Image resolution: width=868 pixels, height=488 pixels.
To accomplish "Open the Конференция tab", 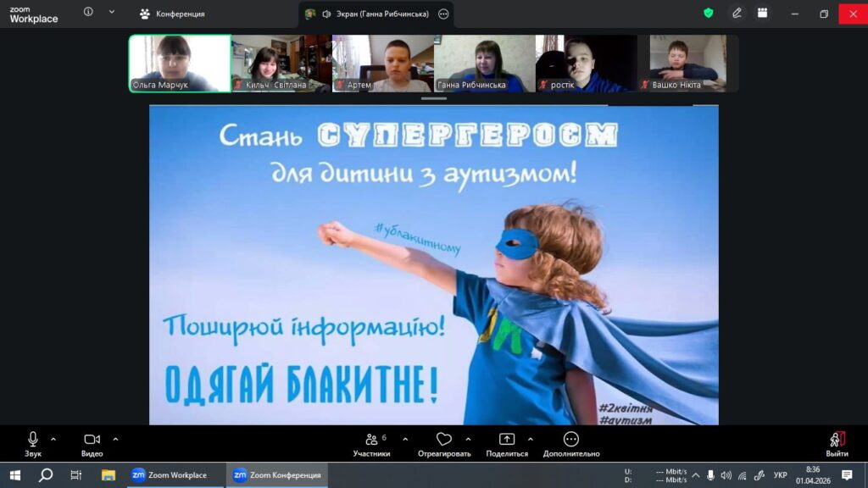I will [172, 14].
